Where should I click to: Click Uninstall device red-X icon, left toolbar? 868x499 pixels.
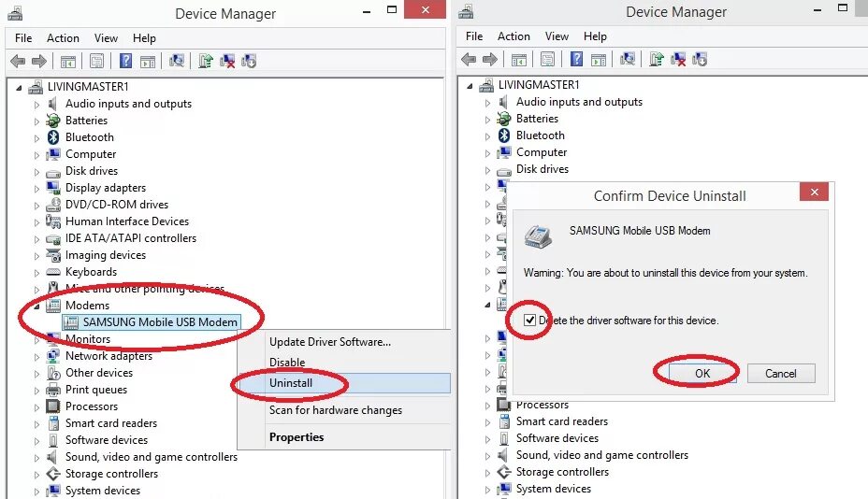click(x=227, y=61)
